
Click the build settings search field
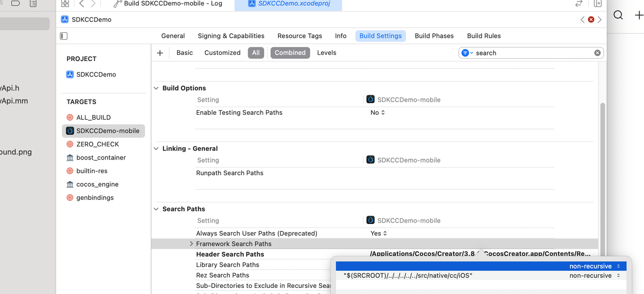coord(531,53)
